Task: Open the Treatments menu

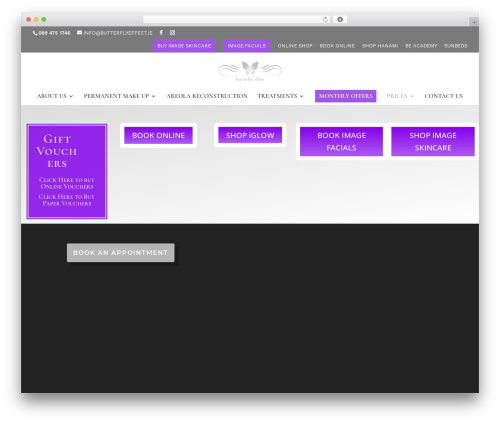Action: click(x=277, y=96)
